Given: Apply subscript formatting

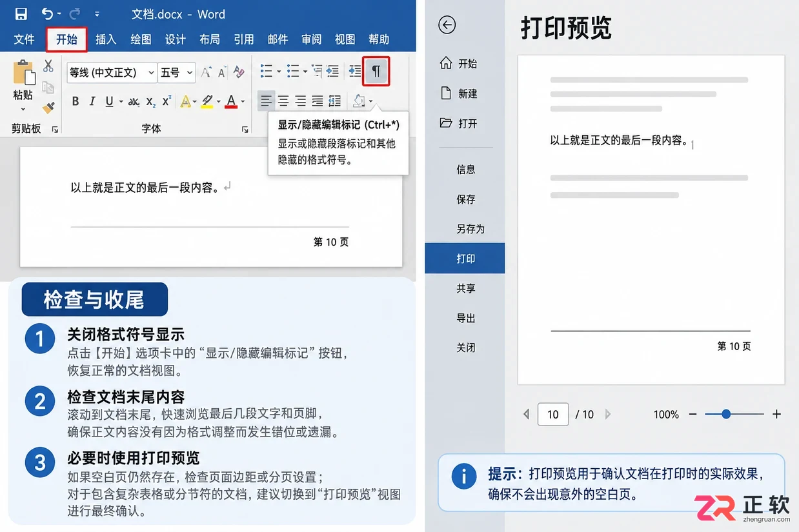Looking at the screenshot, I should [150, 101].
